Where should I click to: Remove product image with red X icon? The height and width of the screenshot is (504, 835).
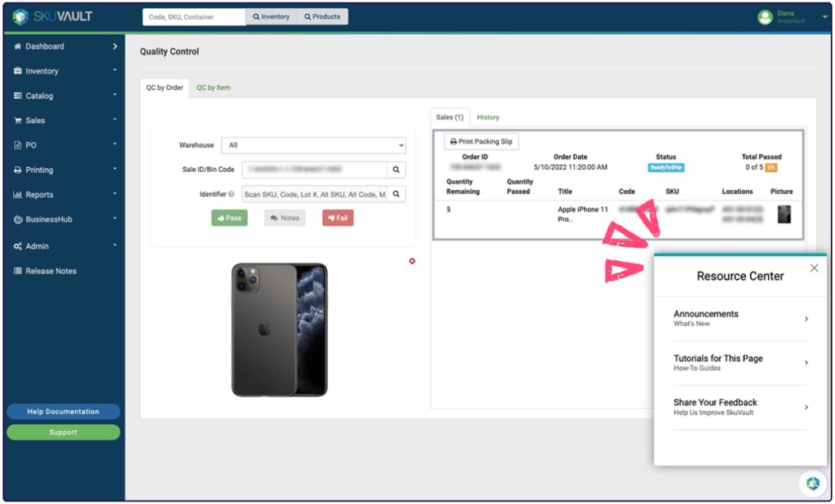(x=412, y=261)
